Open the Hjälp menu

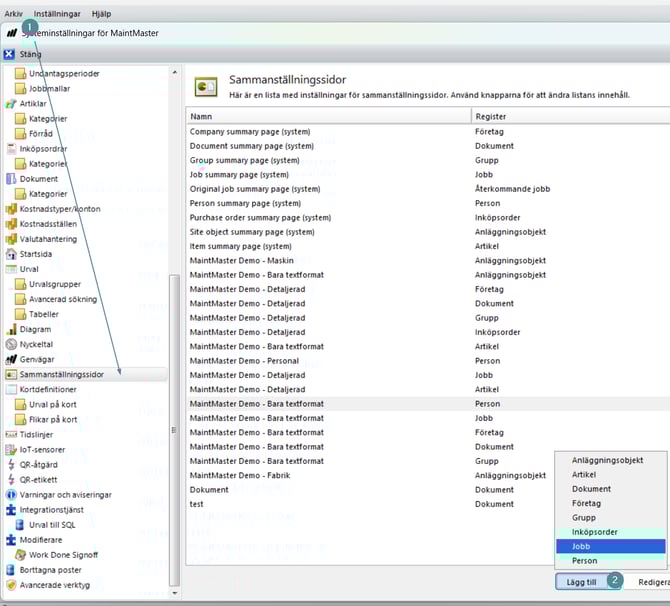[x=101, y=14]
